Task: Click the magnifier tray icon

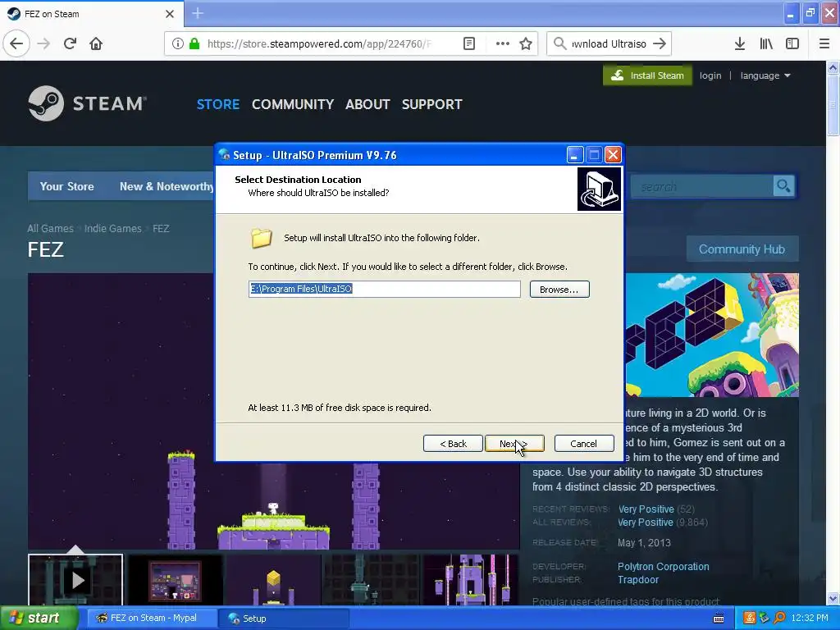Action: [779, 619]
